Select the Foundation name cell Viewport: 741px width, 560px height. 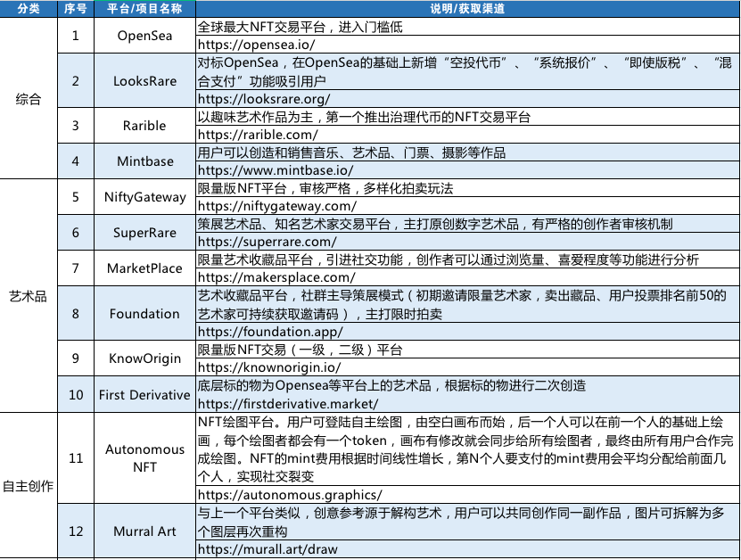tap(144, 313)
